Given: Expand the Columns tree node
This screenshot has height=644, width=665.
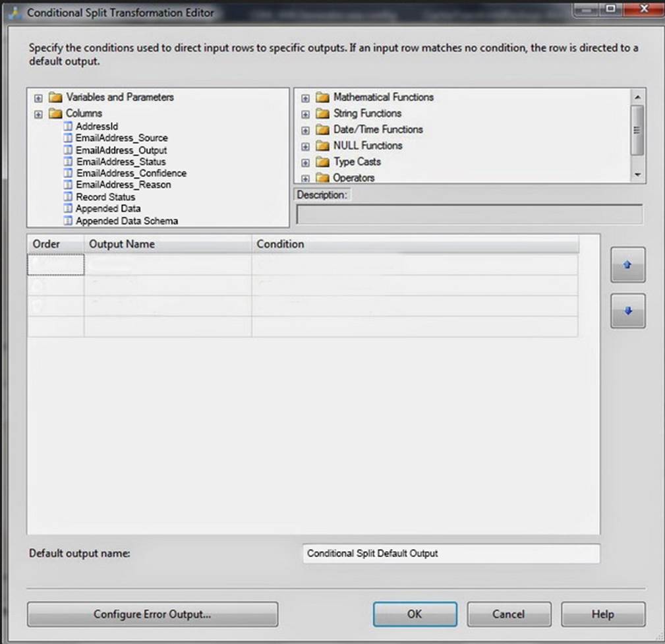Looking at the screenshot, I should (39, 114).
